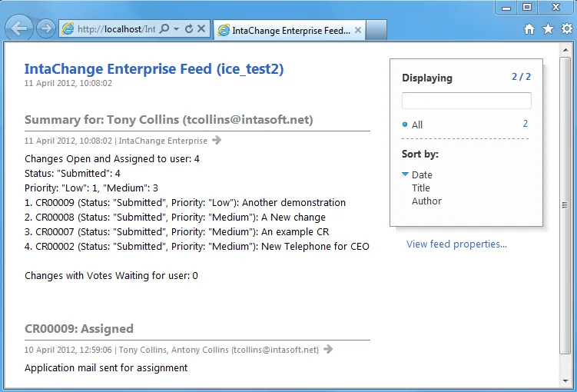This screenshot has height=392, width=577.
Task: Click the 2 / 2 displaying count
Action: pos(521,77)
